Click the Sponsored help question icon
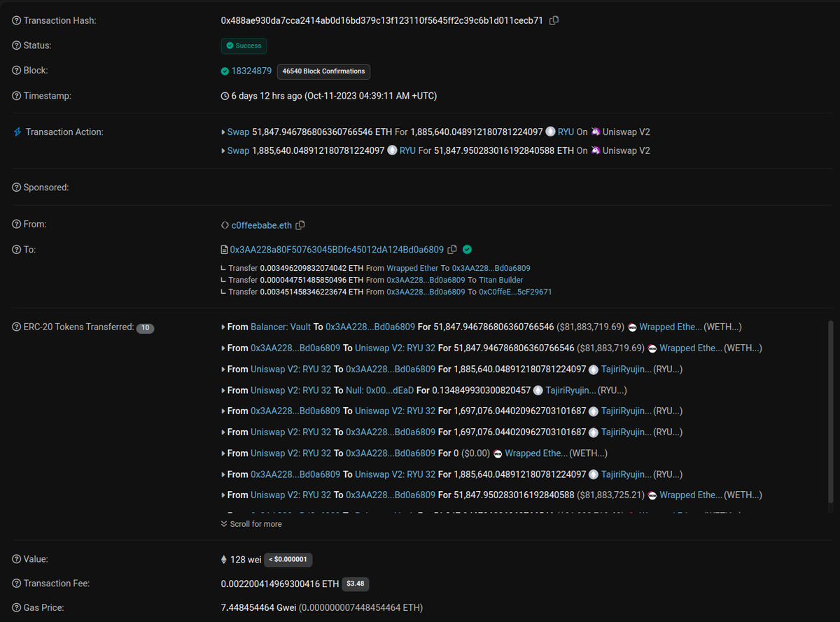This screenshot has width=840, height=622. (17, 188)
